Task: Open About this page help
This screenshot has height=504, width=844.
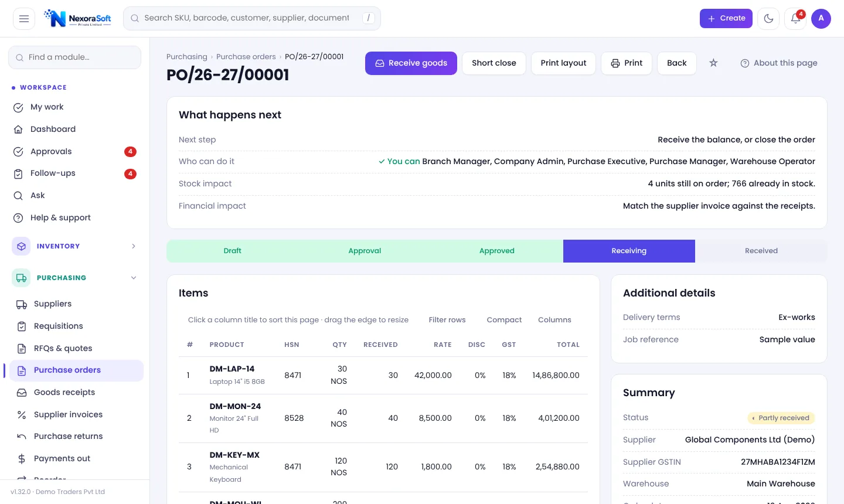Action: click(x=779, y=63)
